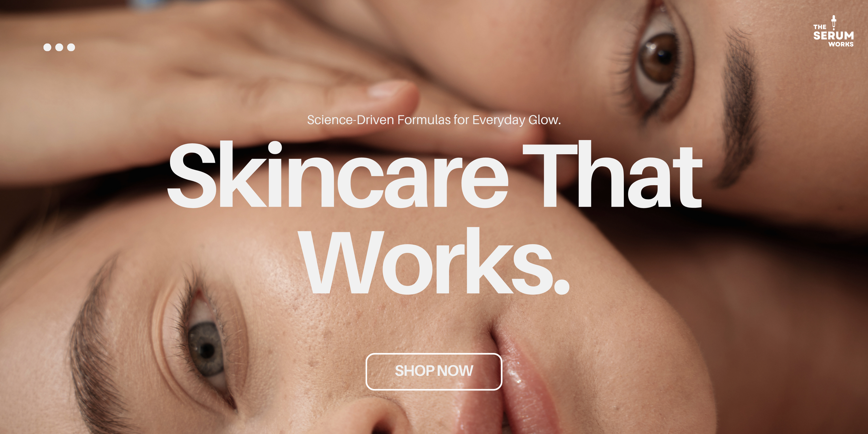Screen dimensions: 868x434
Task: Click the SHOP NOW button
Action: 434,371
